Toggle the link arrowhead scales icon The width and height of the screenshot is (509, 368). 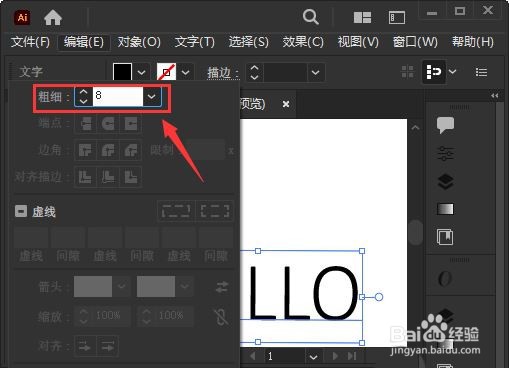click(221, 317)
